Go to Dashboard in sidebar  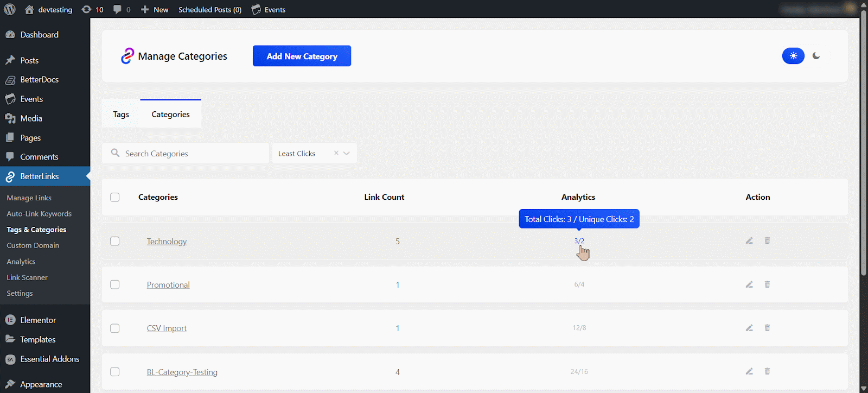[x=45, y=35]
